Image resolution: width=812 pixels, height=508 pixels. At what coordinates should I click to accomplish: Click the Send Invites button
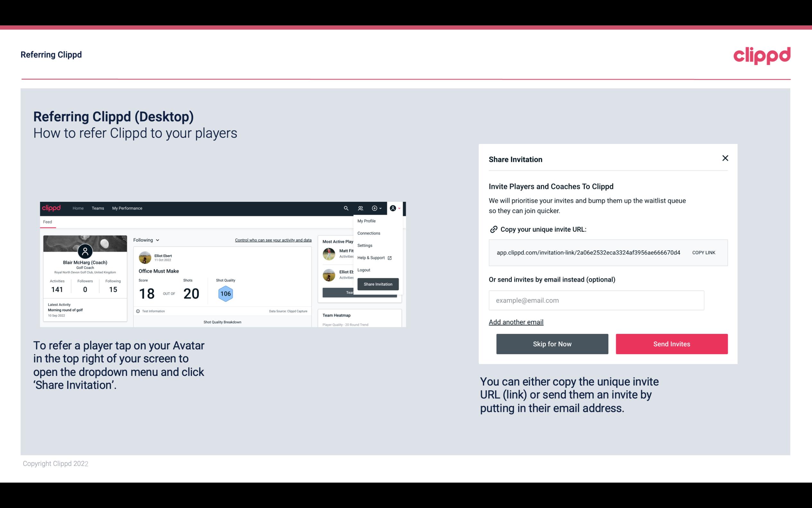672,343
